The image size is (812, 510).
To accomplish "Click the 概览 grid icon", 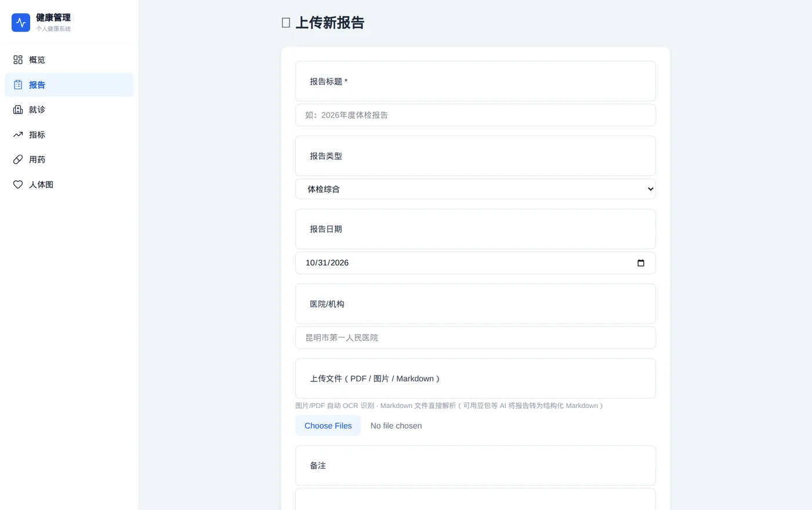I will pos(18,60).
